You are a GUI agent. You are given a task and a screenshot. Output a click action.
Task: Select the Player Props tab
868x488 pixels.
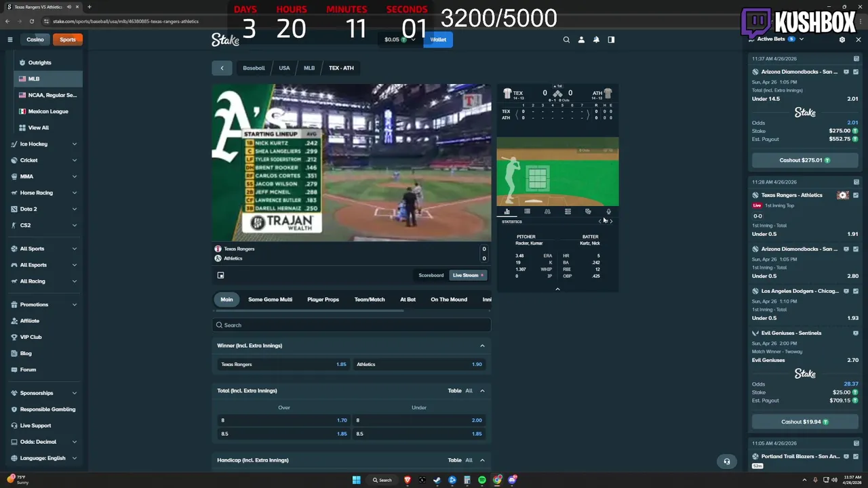click(323, 300)
